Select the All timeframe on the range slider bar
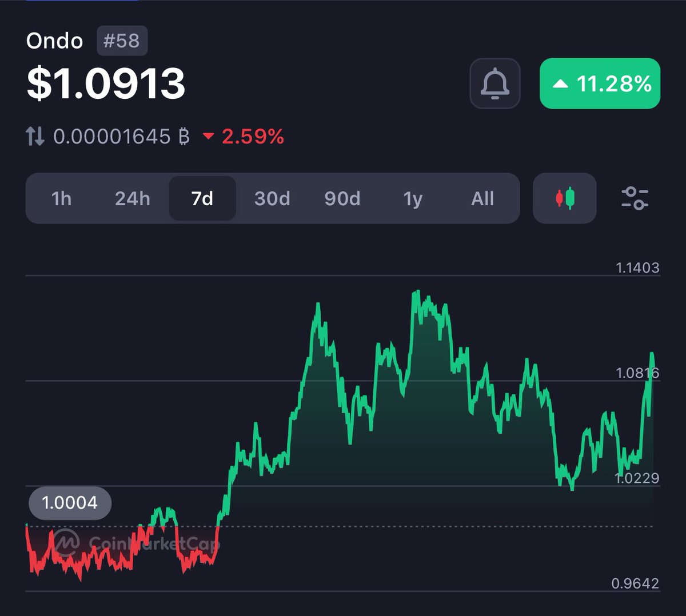Viewport: 686px width, 616px height. click(x=483, y=198)
